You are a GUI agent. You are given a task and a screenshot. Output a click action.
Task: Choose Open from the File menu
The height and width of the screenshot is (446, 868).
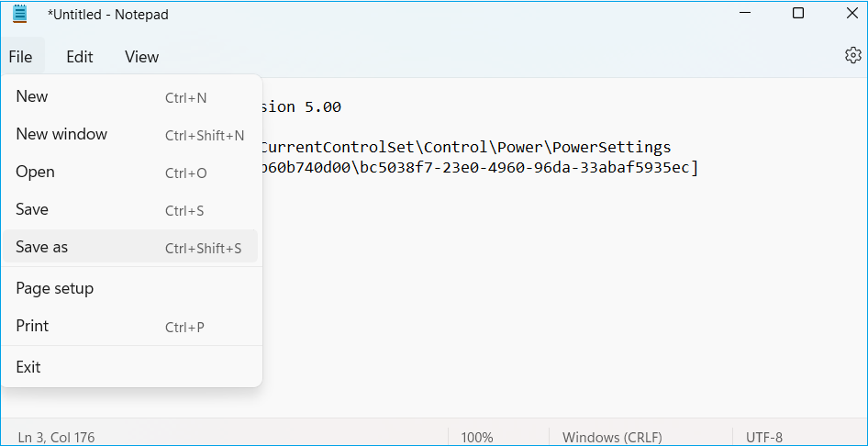(x=130, y=173)
